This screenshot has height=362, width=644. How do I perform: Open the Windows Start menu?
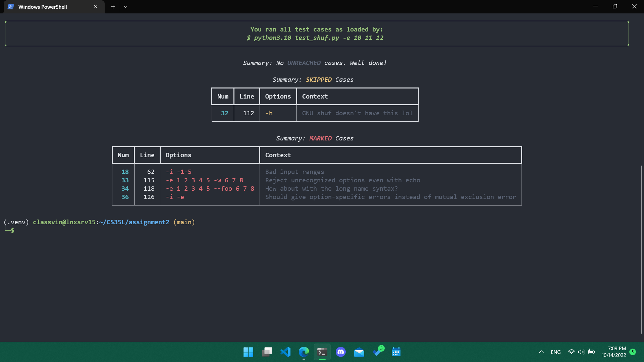[x=248, y=352]
